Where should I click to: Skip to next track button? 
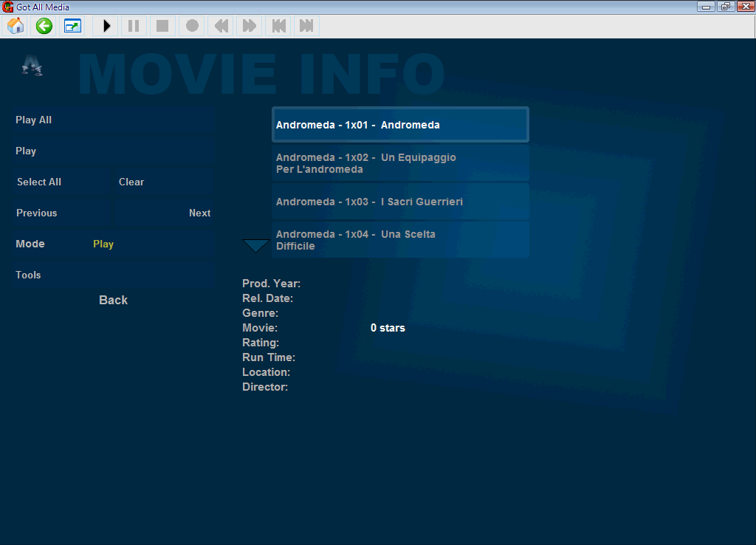306,26
